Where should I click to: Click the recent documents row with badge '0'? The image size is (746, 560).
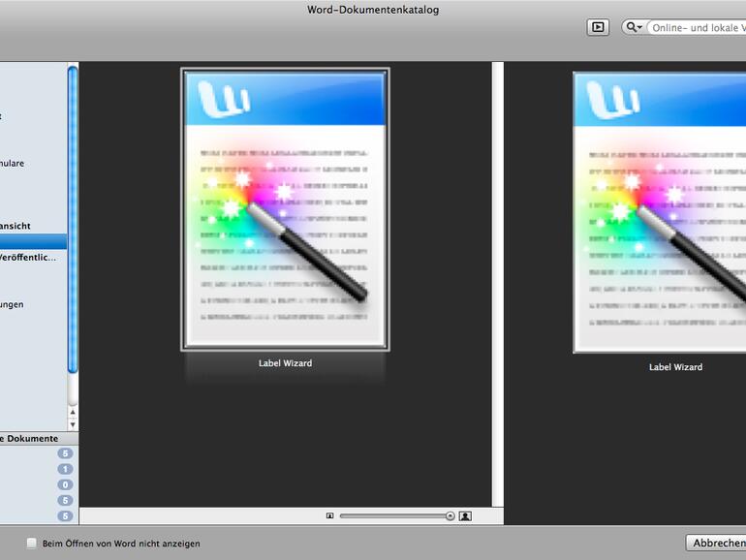[x=39, y=484]
